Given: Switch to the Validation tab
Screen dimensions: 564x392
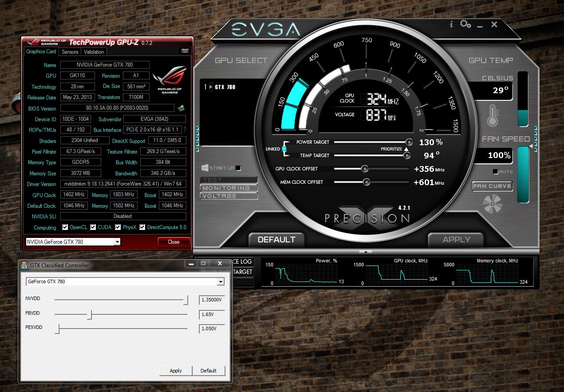Looking at the screenshot, I should (94, 52).
